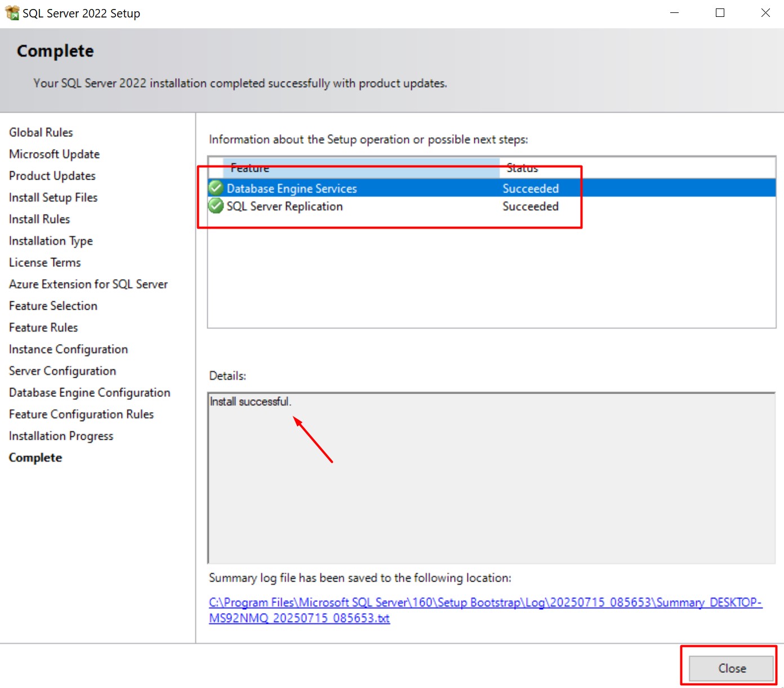Image resolution: width=784 pixels, height=688 pixels.
Task: Minimize the SQL Server 2022 Setup window
Action: click(674, 13)
